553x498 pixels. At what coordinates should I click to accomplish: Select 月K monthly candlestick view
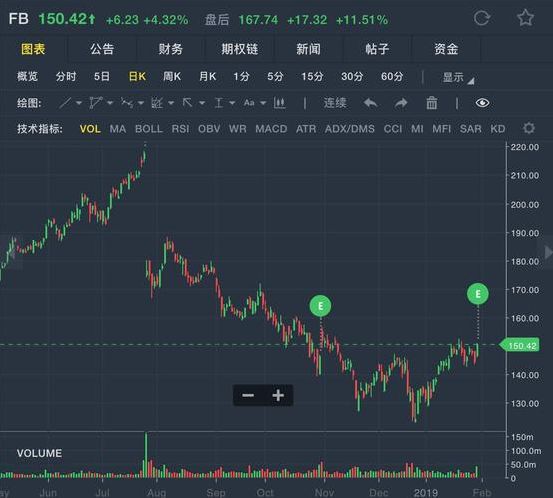point(207,77)
